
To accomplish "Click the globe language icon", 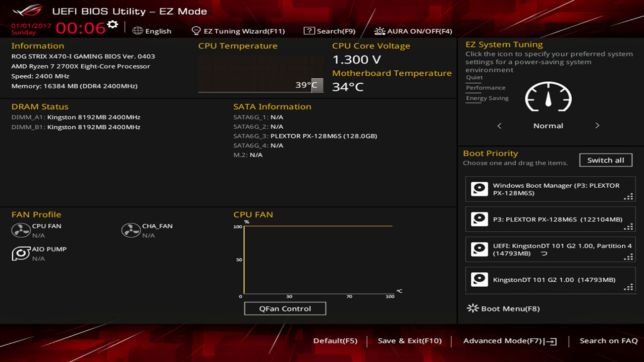I will (x=138, y=31).
